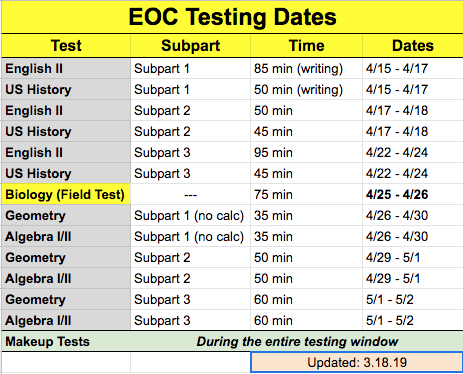Click the Dates column header
This screenshot has height=374, width=463.
pyautogui.click(x=413, y=46)
